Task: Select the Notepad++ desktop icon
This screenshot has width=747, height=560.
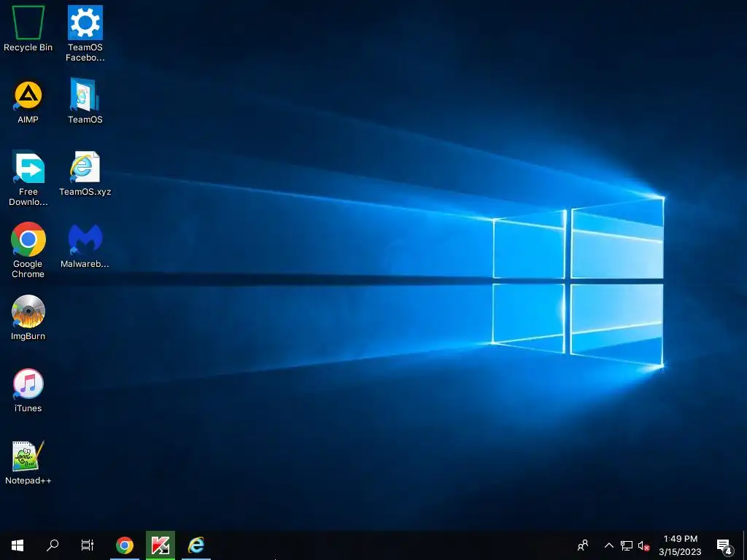Action: pyautogui.click(x=28, y=462)
